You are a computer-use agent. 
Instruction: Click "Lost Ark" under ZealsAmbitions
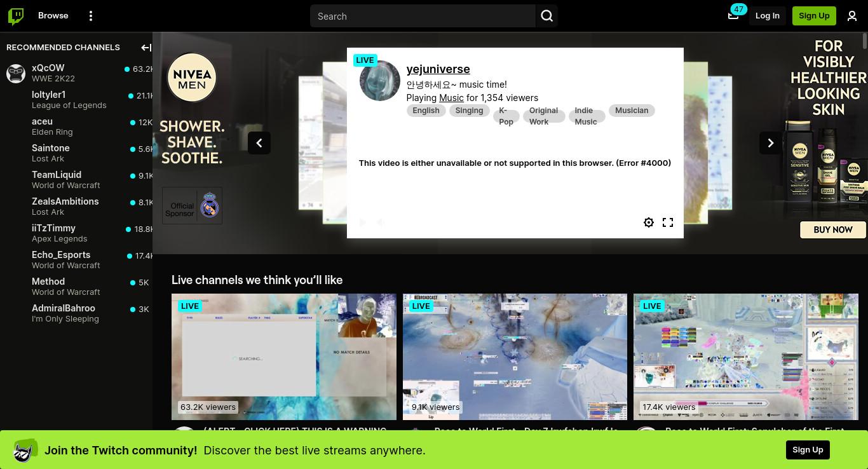click(x=48, y=212)
